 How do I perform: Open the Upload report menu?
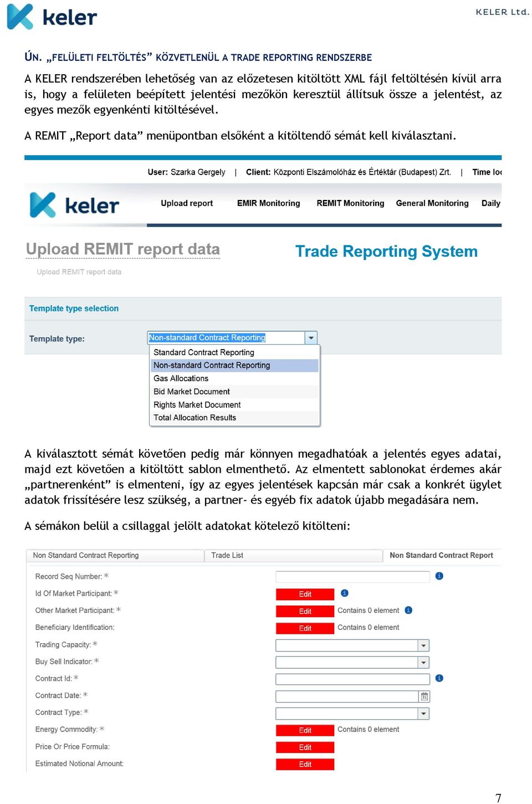(187, 203)
